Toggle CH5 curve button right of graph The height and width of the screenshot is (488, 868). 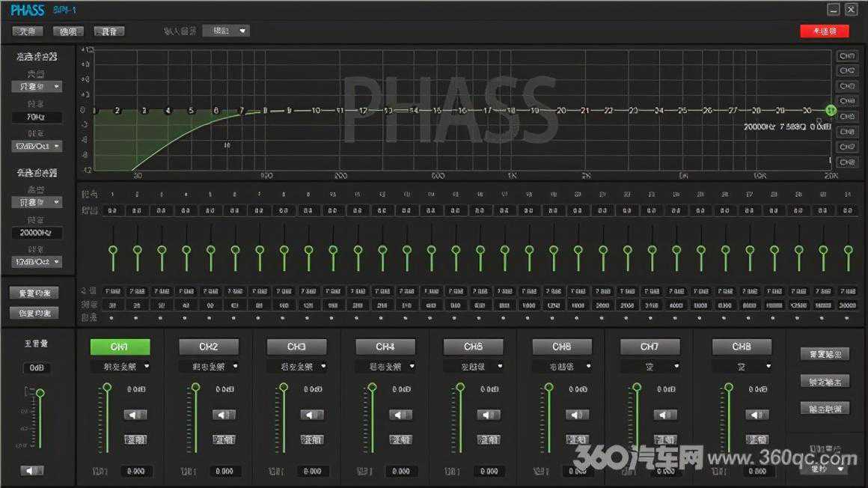[846, 117]
